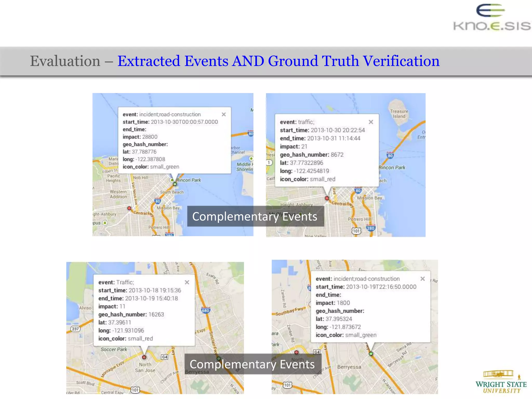The width and height of the screenshot is (532, 399).
Task: Click 'long: -121.873672' line
Action: pyautogui.click(x=338, y=327)
